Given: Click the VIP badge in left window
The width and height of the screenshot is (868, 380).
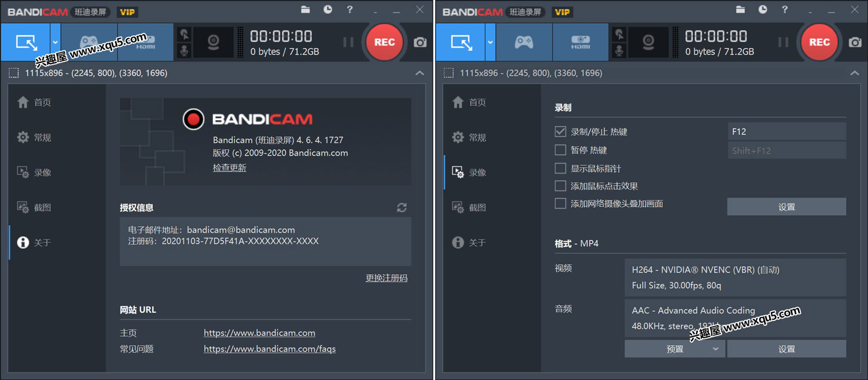Looking at the screenshot, I should click(127, 12).
